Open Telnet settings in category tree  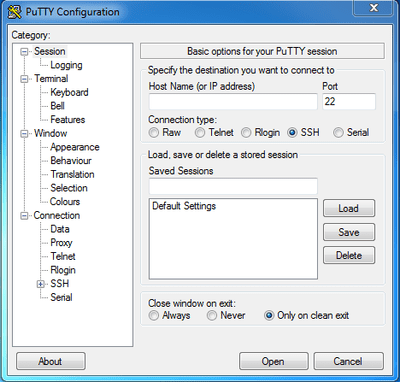[x=63, y=256]
